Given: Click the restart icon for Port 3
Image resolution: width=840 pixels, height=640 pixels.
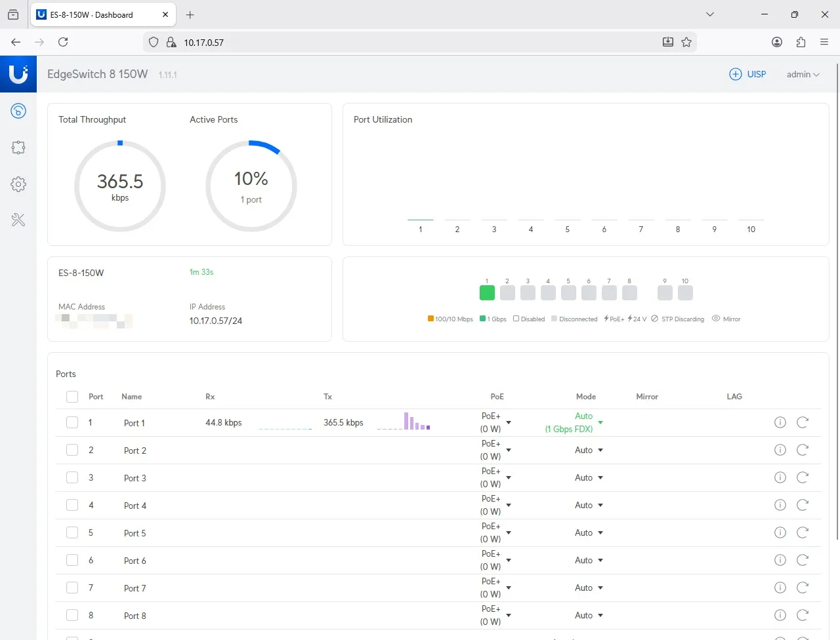Looking at the screenshot, I should tap(802, 477).
